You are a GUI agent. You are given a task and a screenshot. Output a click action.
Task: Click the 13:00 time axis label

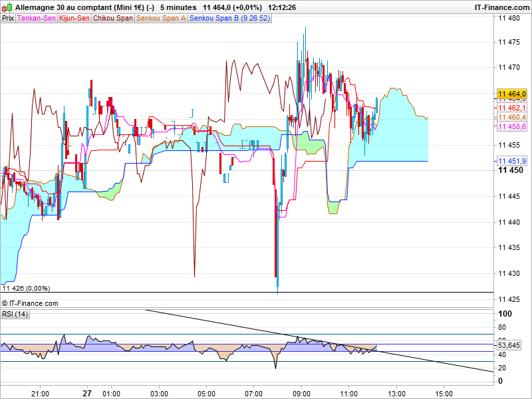point(396,394)
